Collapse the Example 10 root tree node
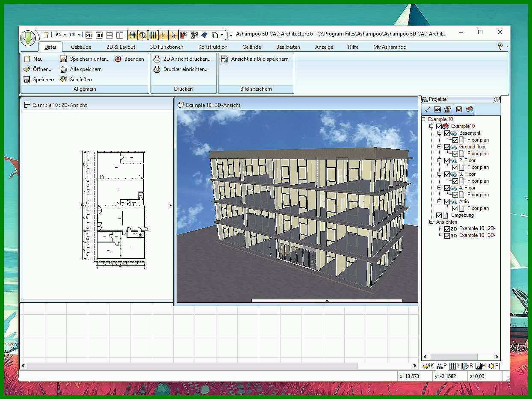The width and height of the screenshot is (532, 399). point(424,119)
